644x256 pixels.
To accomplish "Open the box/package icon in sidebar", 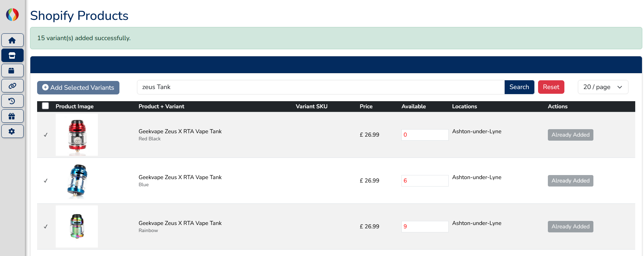I will point(12,70).
